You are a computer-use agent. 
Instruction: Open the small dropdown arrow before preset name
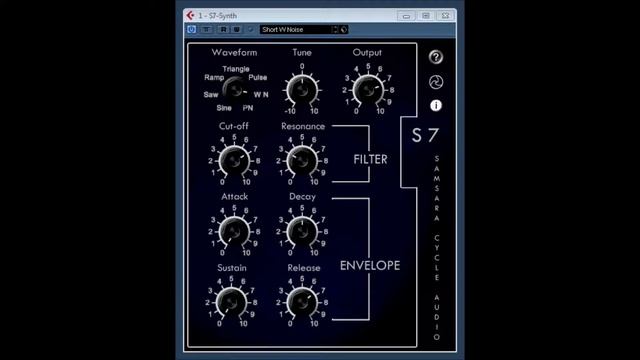(251, 29)
